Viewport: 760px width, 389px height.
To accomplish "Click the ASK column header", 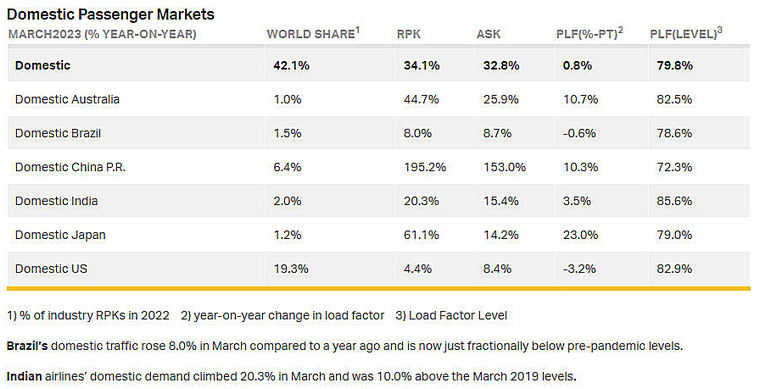I will pyautogui.click(x=489, y=34).
